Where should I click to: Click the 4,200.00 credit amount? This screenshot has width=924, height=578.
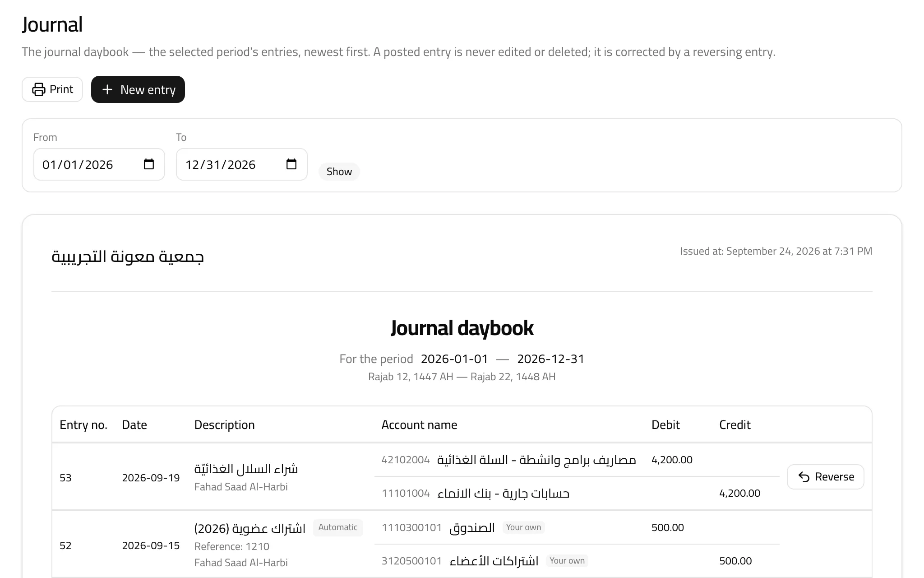point(739,493)
